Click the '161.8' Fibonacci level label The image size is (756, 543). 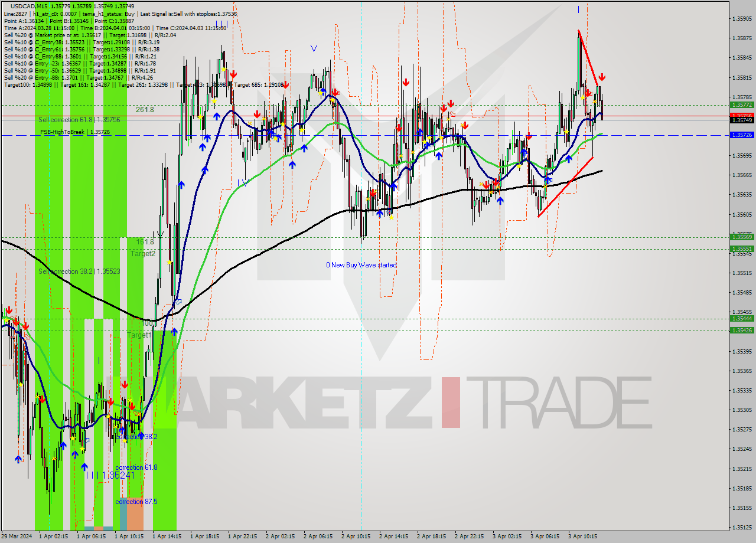tap(145, 242)
